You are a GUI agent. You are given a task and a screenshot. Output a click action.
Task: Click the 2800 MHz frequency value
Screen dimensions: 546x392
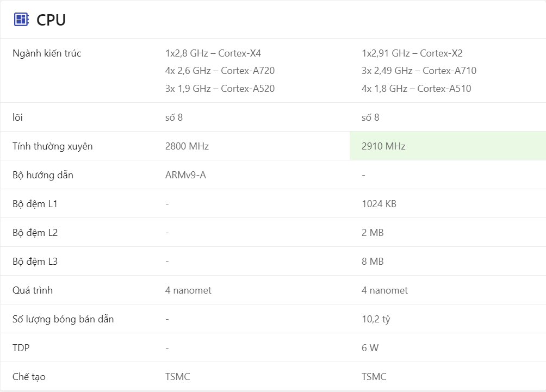click(x=187, y=146)
